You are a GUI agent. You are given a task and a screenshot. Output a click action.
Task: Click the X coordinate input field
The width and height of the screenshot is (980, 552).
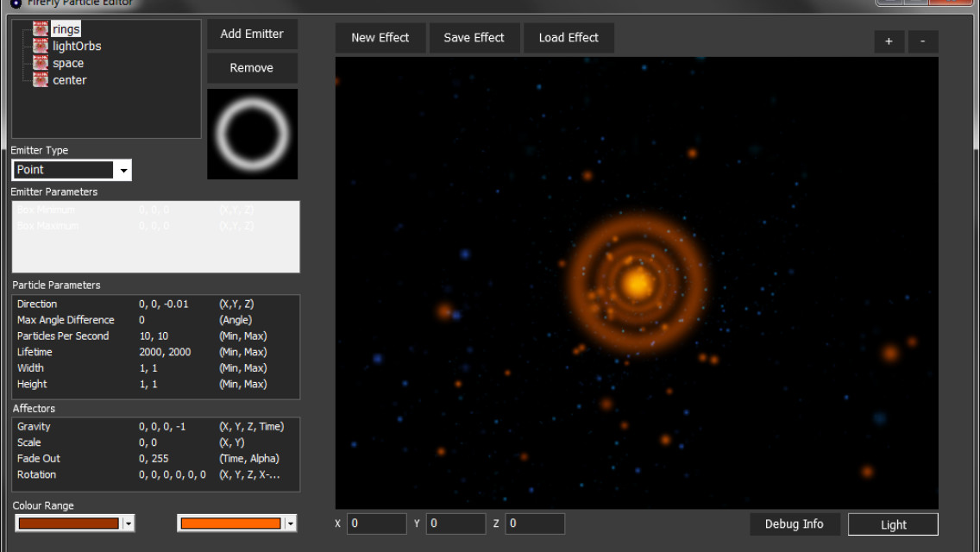(376, 524)
